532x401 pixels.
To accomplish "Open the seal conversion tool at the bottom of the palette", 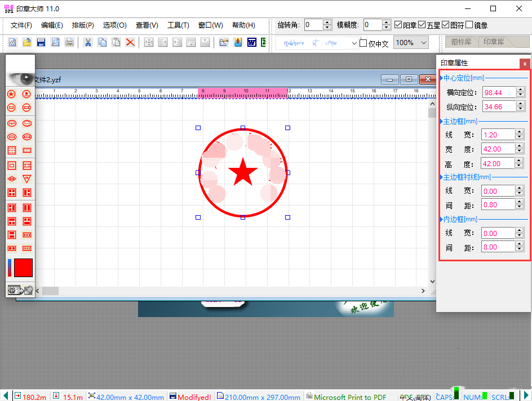I will click(x=20, y=290).
